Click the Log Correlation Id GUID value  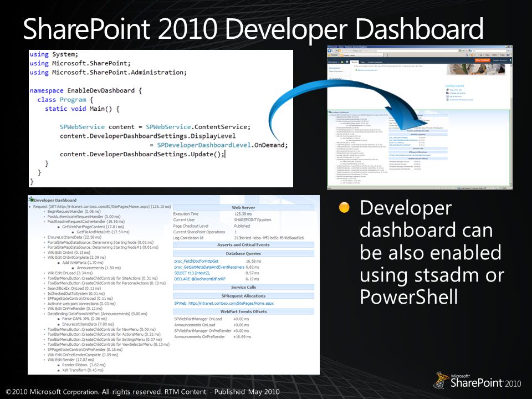click(269, 238)
